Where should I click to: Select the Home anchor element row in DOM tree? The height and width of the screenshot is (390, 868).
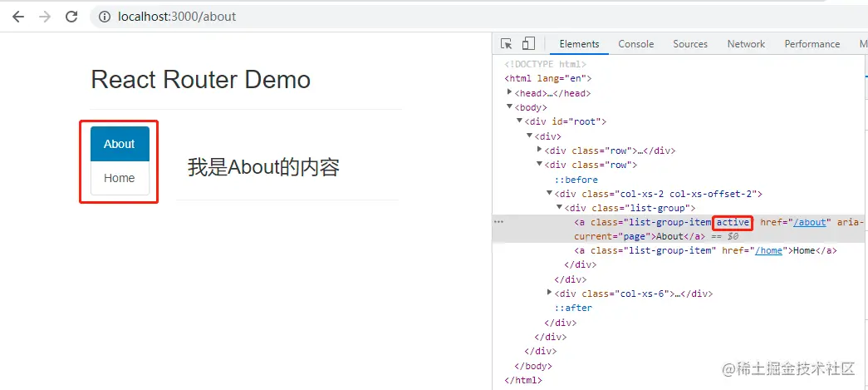(705, 251)
